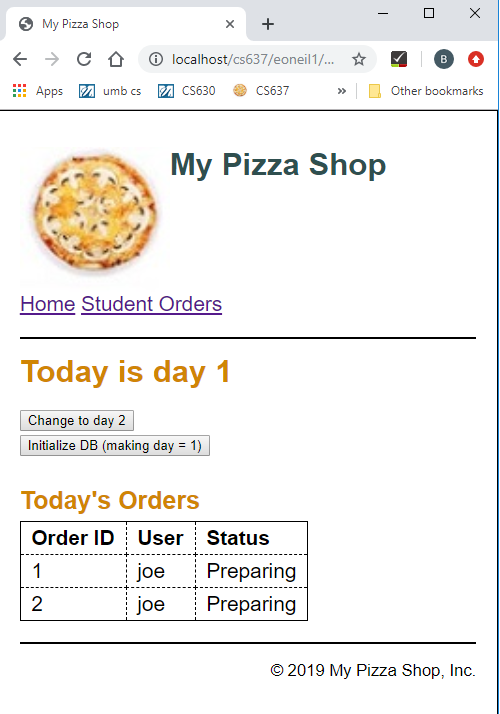Open a new tab with plus button
500x714 pixels.
click(x=268, y=24)
